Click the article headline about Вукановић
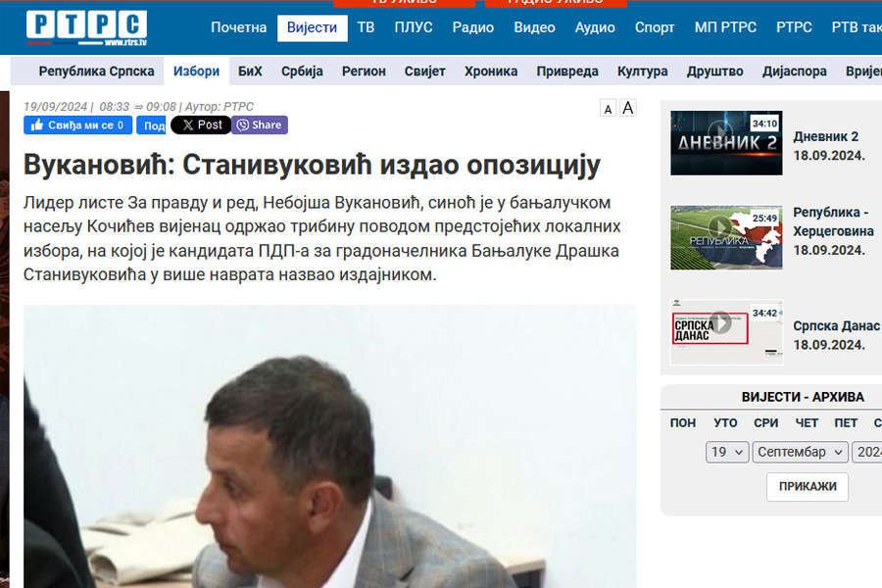 [x=313, y=166]
